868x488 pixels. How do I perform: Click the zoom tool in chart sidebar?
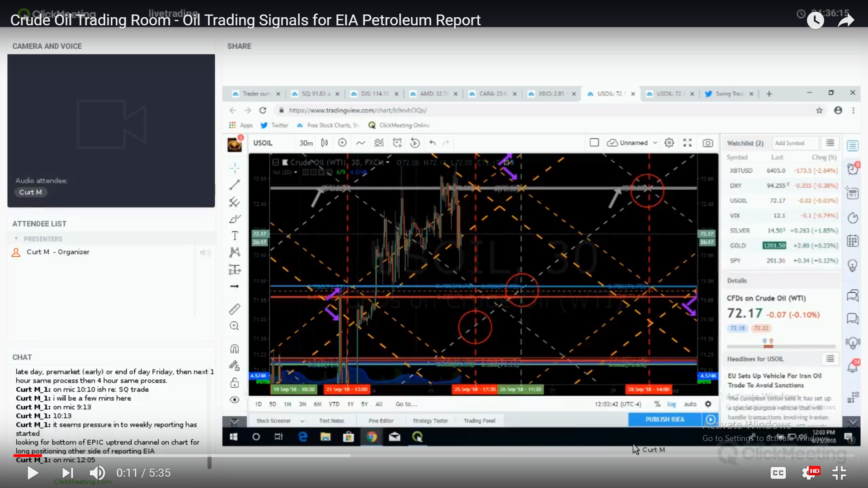234,326
